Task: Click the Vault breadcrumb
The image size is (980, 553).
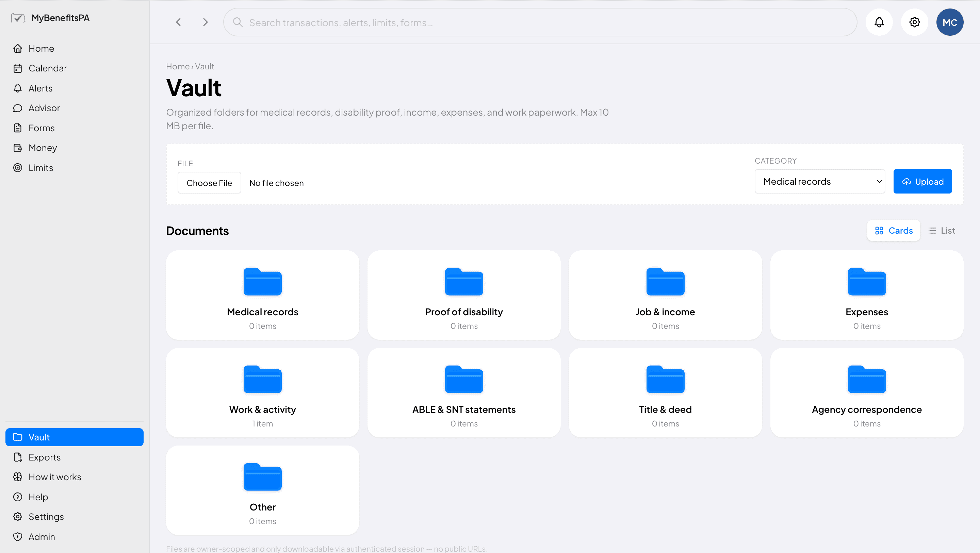Action: 205,67
